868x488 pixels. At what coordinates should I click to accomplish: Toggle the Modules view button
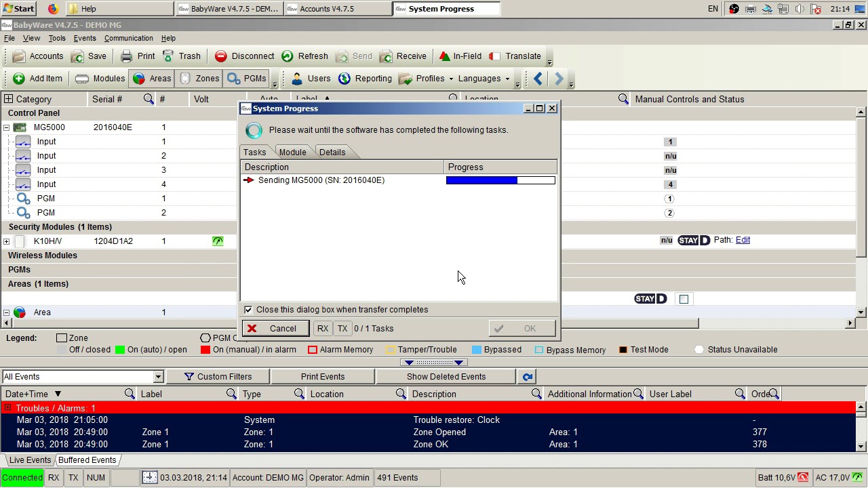100,79
